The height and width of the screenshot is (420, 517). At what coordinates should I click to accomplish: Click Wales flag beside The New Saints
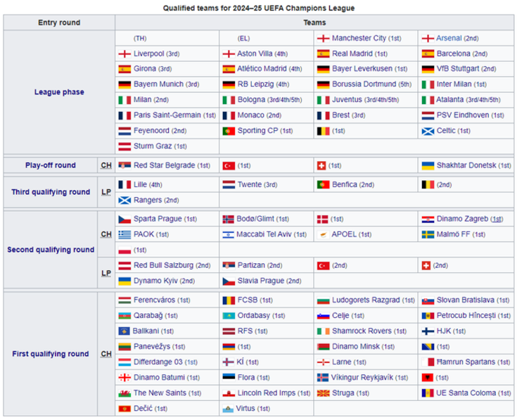125,393
